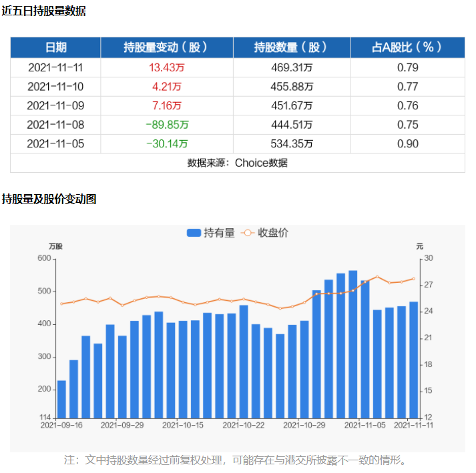Click the 4.21万 change value
The height and width of the screenshot is (473, 476).
pos(167,87)
